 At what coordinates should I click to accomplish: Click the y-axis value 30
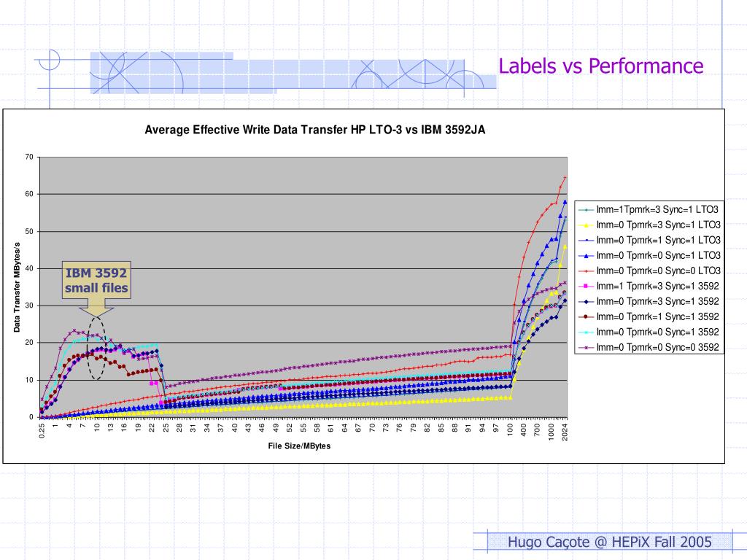coord(29,306)
